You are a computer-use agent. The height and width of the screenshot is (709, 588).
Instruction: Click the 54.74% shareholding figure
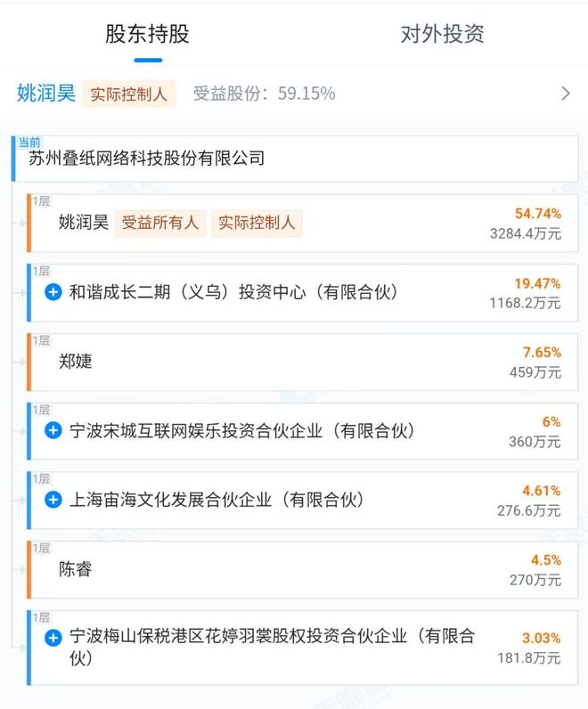[537, 214]
